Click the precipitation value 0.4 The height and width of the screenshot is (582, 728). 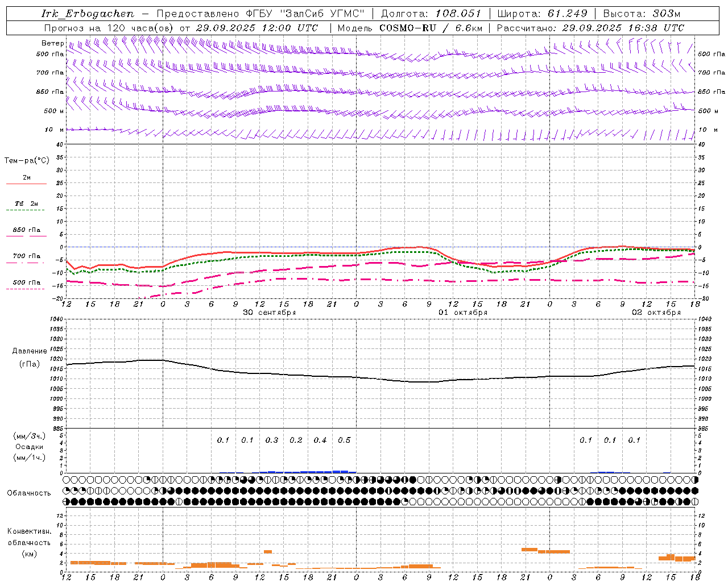pyautogui.click(x=320, y=440)
